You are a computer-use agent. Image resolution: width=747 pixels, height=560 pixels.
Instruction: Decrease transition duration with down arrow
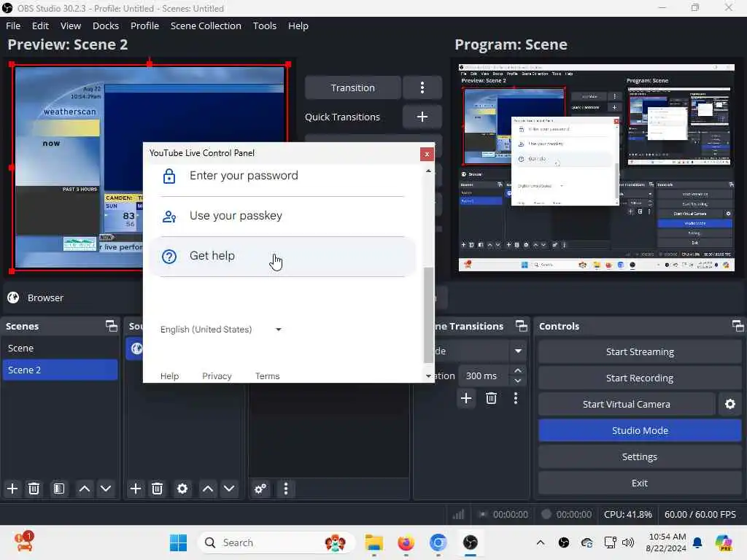[518, 381]
